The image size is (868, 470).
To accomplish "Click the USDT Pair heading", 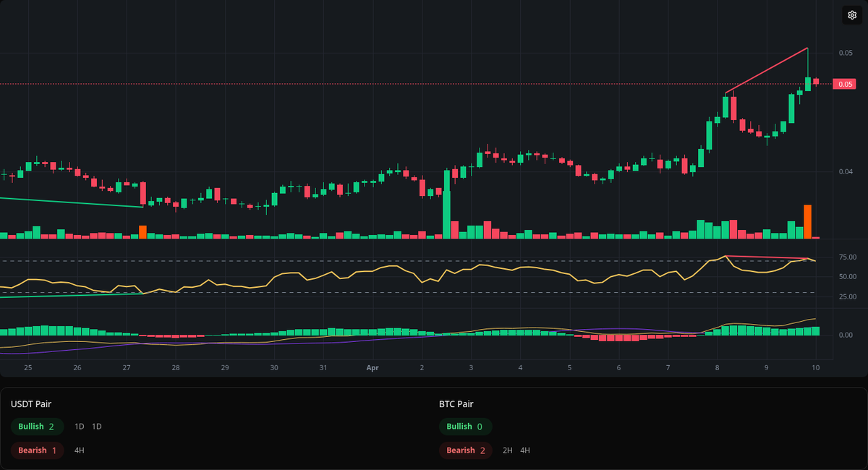I will coord(31,404).
